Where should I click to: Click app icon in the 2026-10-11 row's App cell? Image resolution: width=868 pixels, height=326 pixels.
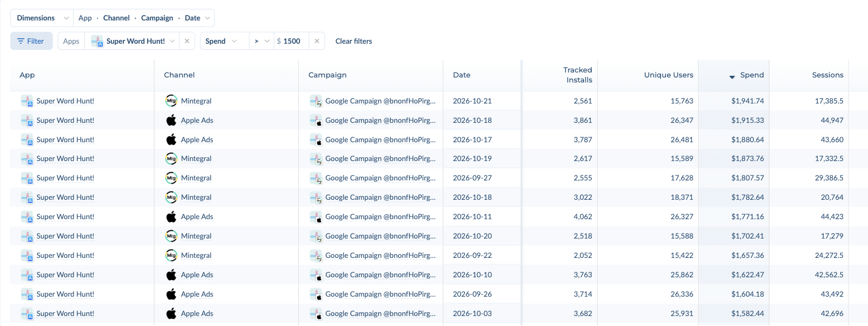27,217
